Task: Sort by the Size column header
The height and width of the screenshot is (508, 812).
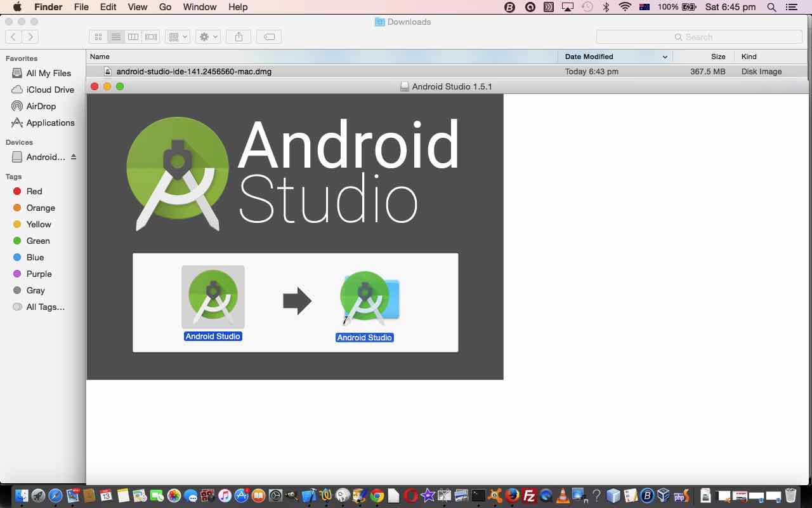Action: coord(704,57)
